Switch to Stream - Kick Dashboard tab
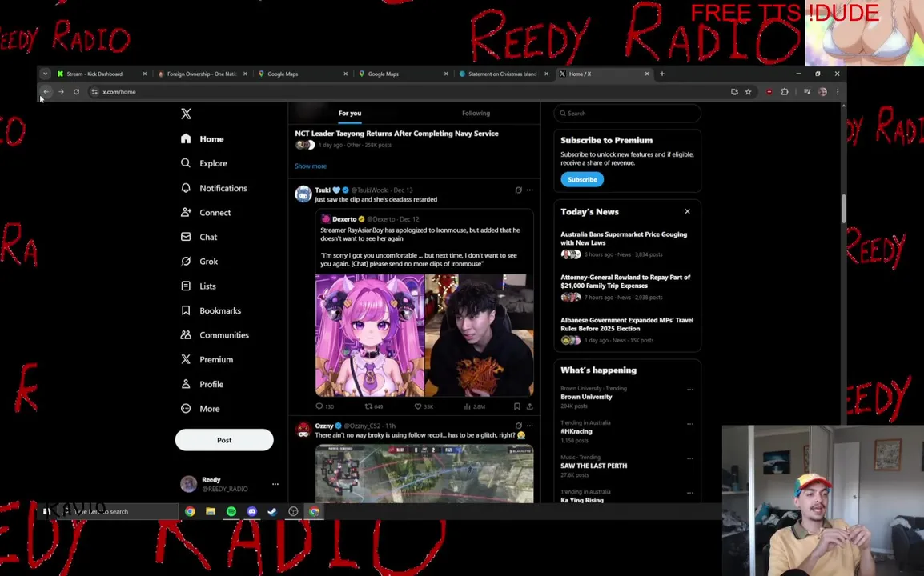 tap(102, 74)
